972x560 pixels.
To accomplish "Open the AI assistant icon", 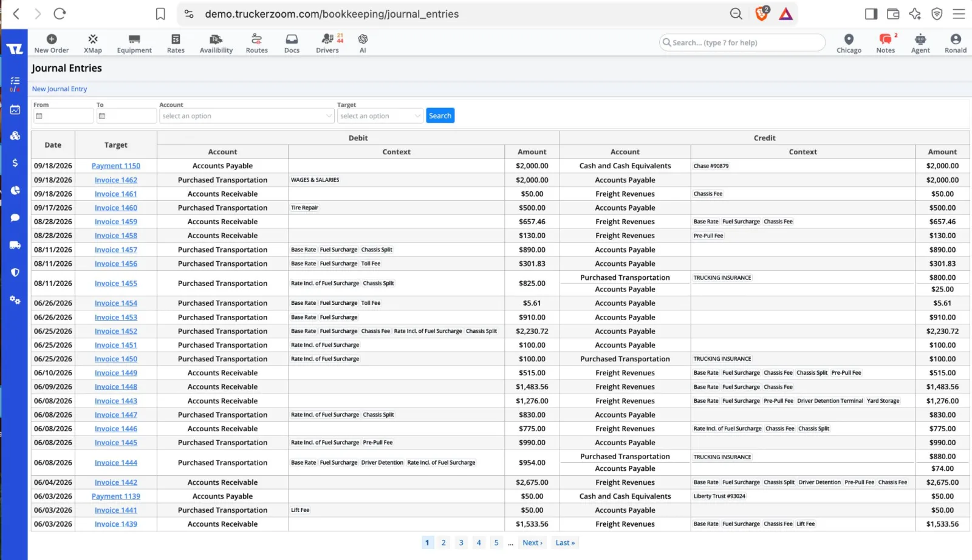I will (363, 43).
